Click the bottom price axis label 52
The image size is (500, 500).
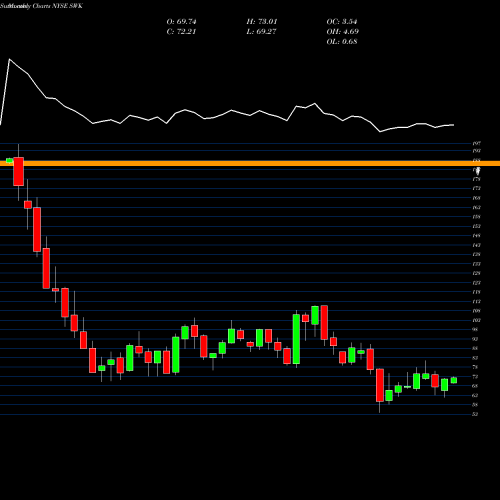point(475,414)
